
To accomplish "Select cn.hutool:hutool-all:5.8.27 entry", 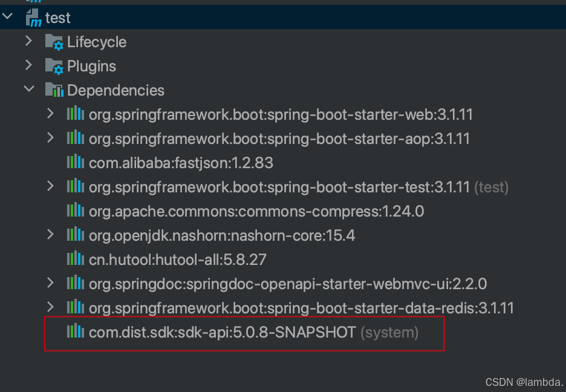I will [x=178, y=260].
